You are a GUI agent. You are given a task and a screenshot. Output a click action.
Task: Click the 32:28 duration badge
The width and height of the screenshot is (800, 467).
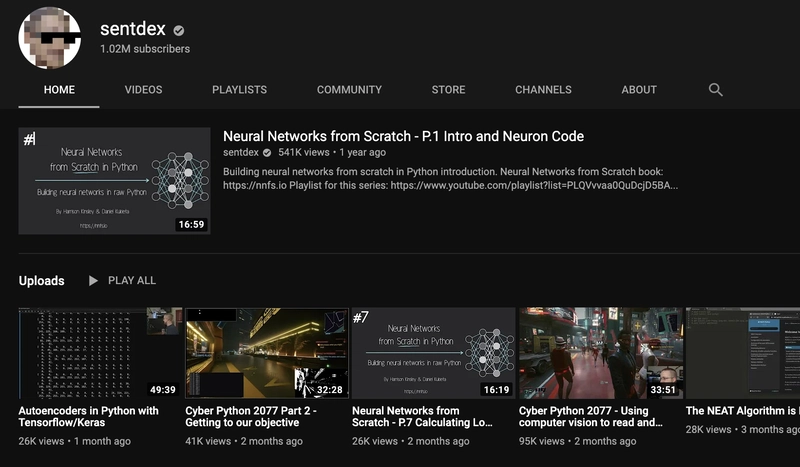coord(330,389)
